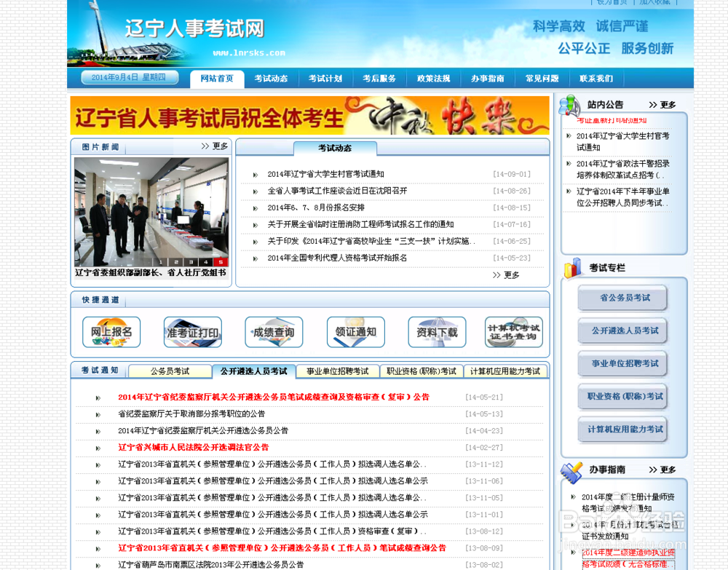The height and width of the screenshot is (570, 728).
Task: Open the 成绩查询 score inquiry icon
Action: 274,332
